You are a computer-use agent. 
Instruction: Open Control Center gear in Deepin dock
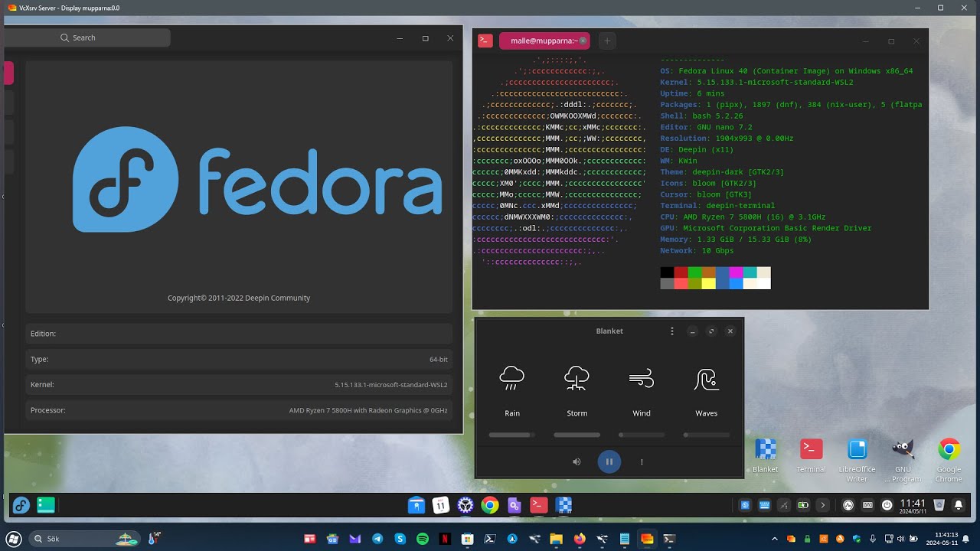pos(465,505)
